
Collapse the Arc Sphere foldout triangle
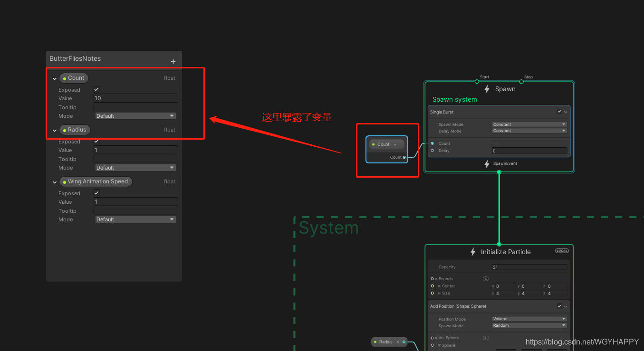pos(436,338)
